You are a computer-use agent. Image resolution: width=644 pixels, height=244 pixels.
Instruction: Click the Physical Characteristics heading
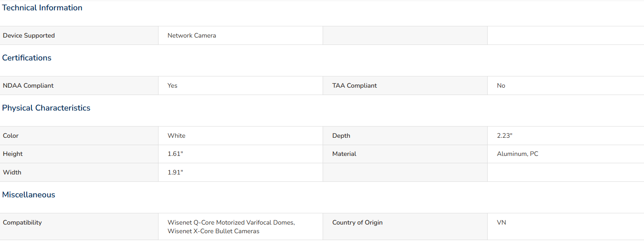(x=46, y=108)
